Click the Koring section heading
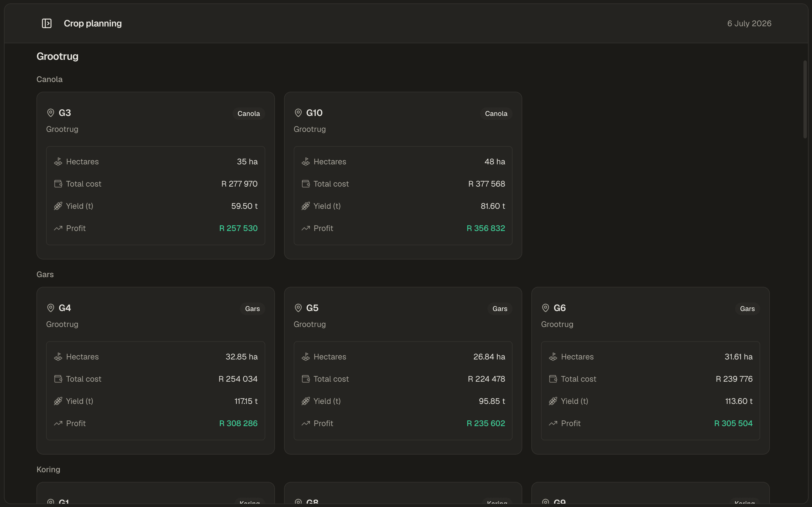 coord(48,470)
